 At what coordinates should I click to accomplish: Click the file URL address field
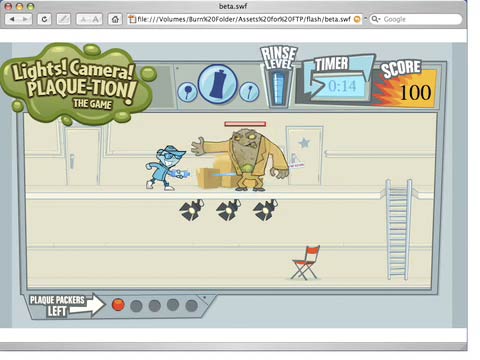(245, 19)
